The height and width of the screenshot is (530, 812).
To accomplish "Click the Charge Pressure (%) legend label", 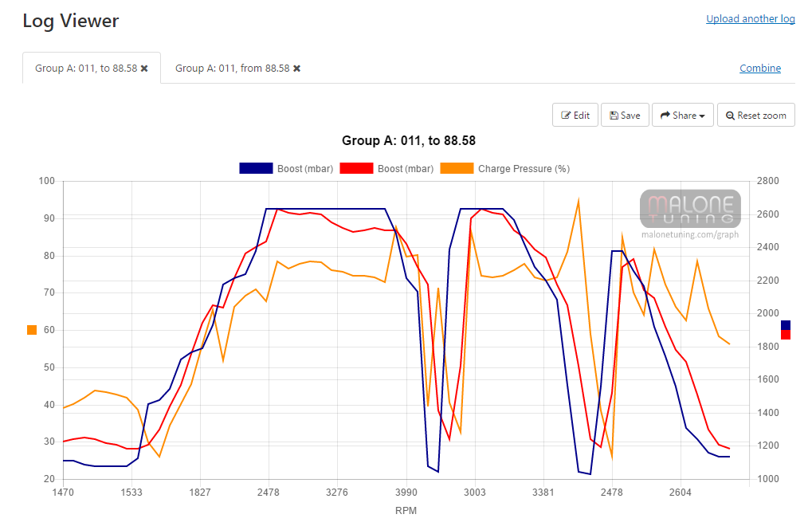I will tap(524, 169).
